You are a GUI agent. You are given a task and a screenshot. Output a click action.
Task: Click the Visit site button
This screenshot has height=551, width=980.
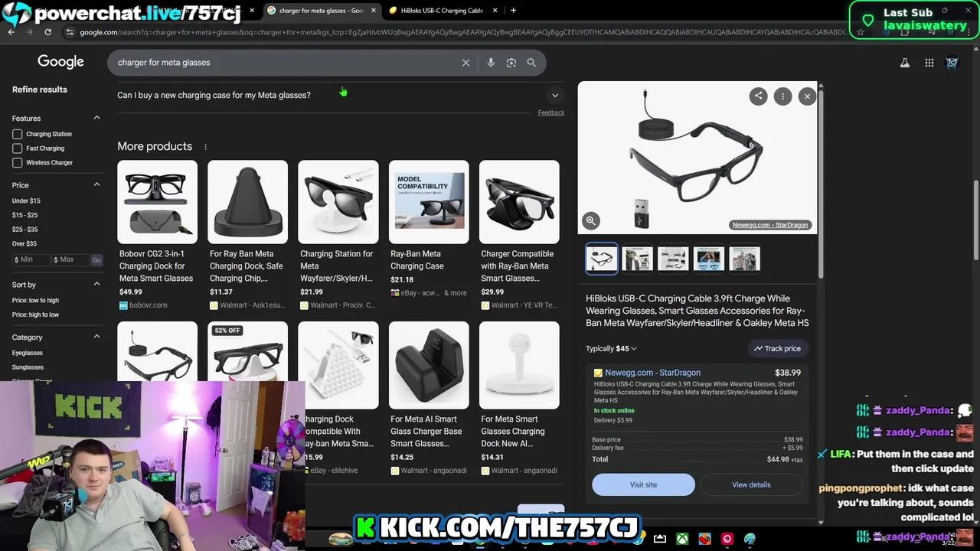pyautogui.click(x=643, y=484)
